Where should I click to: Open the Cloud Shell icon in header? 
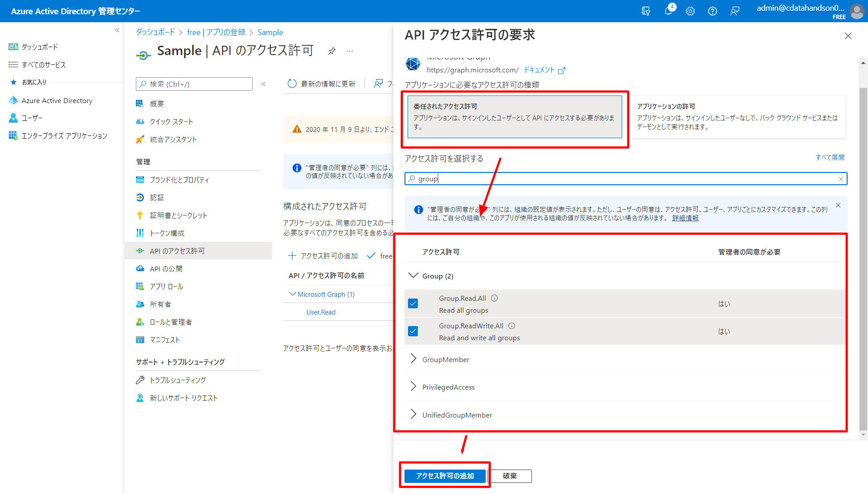[x=646, y=11]
